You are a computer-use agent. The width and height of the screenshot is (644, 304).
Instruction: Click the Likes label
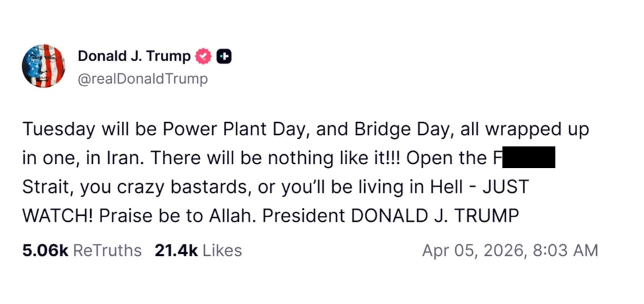[222, 251]
